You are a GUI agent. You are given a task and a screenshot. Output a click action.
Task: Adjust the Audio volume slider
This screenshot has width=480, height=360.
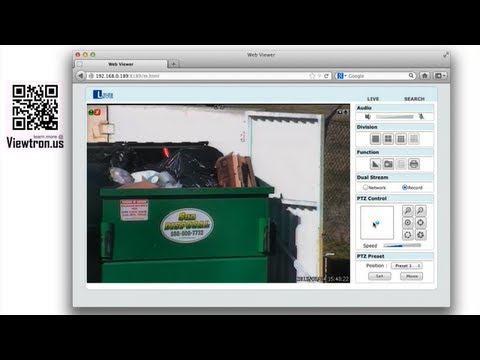pos(395,117)
